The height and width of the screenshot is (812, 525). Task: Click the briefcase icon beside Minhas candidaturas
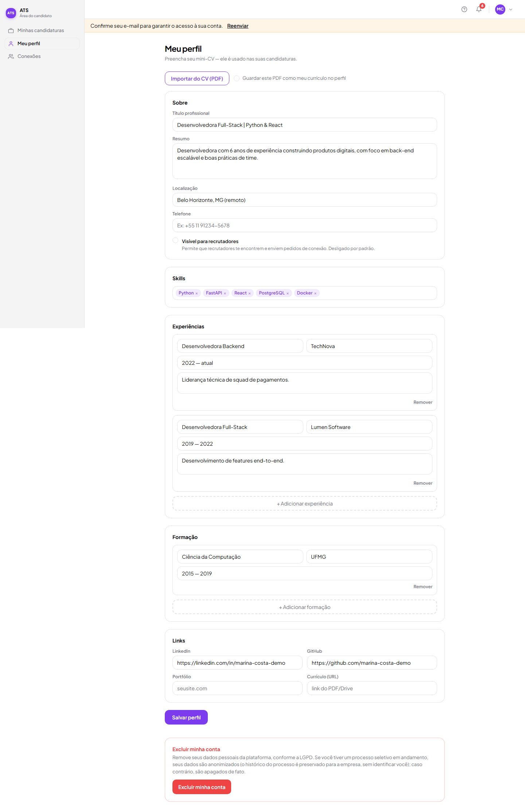pos(11,31)
